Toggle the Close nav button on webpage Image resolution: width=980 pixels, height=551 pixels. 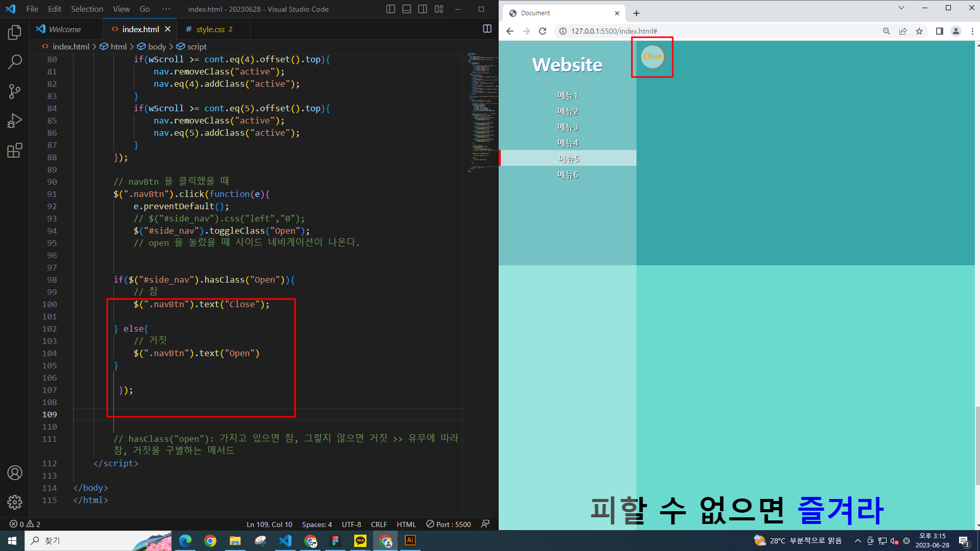[652, 57]
